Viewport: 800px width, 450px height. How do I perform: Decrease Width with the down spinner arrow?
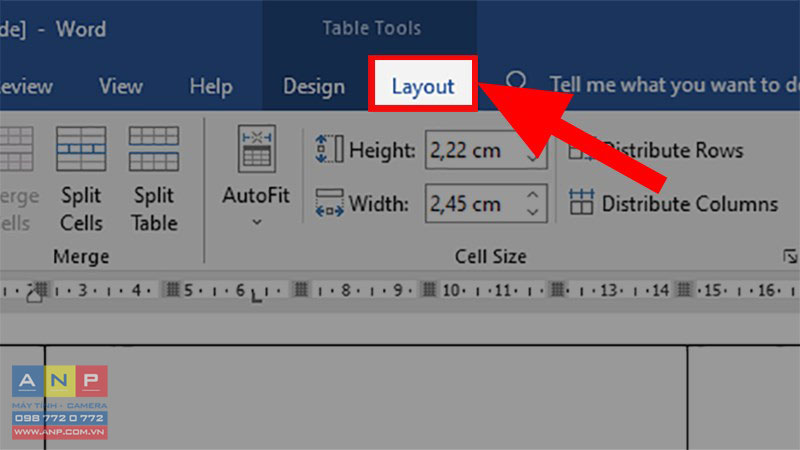pos(533,212)
